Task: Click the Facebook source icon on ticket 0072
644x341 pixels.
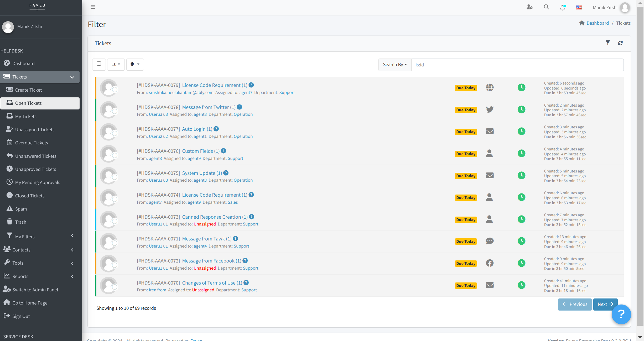Action: (490, 263)
